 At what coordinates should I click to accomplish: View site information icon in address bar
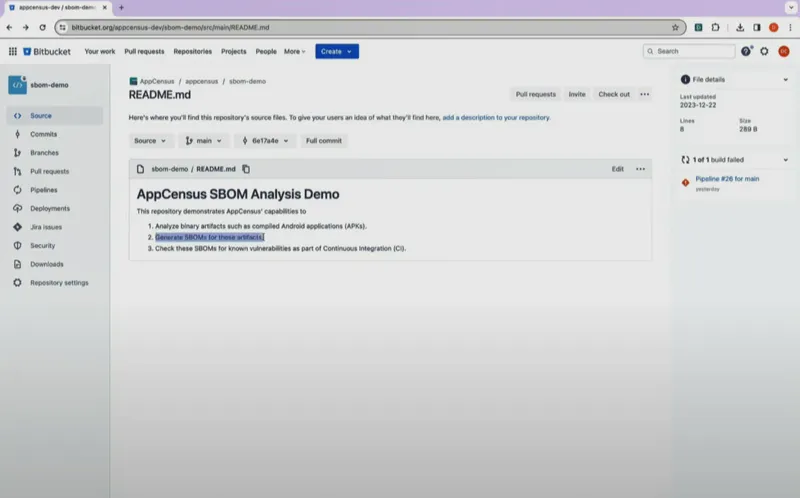(63, 28)
